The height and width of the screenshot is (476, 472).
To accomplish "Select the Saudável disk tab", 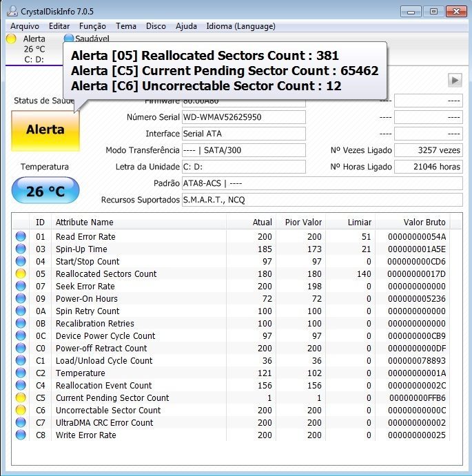I will point(87,39).
